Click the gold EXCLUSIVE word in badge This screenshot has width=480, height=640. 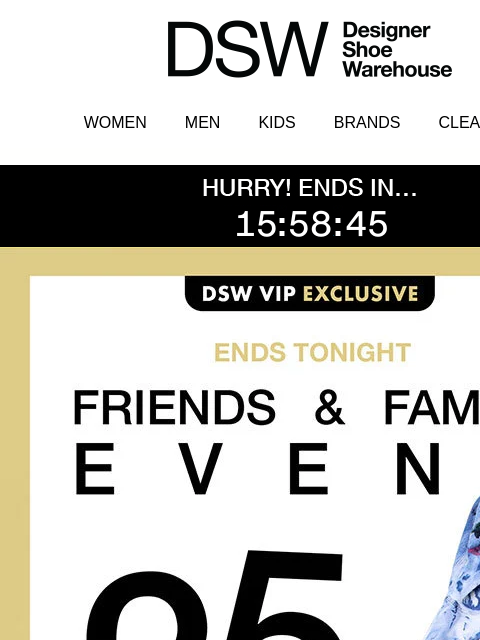(x=361, y=293)
